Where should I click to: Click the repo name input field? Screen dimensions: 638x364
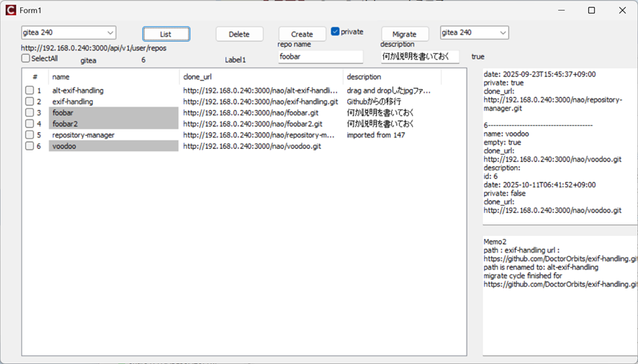(x=320, y=57)
